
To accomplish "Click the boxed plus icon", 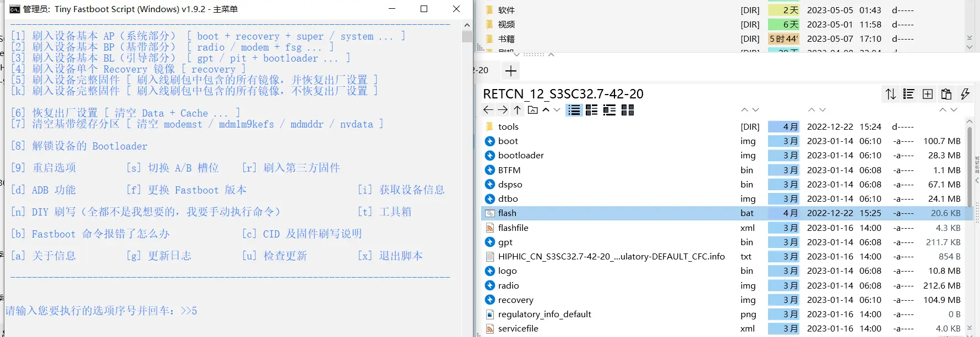I will pyautogui.click(x=928, y=94).
